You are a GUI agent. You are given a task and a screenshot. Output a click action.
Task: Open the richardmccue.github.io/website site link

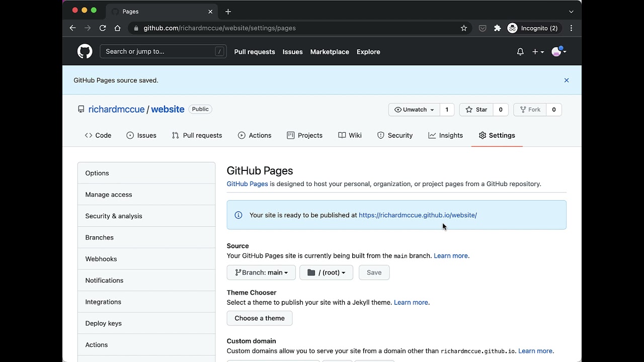(x=418, y=215)
